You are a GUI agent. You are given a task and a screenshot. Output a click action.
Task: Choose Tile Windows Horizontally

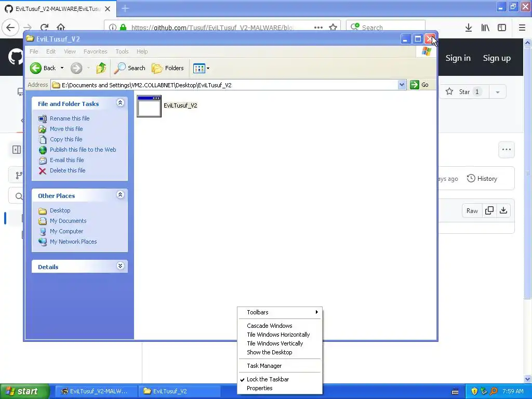280,335
